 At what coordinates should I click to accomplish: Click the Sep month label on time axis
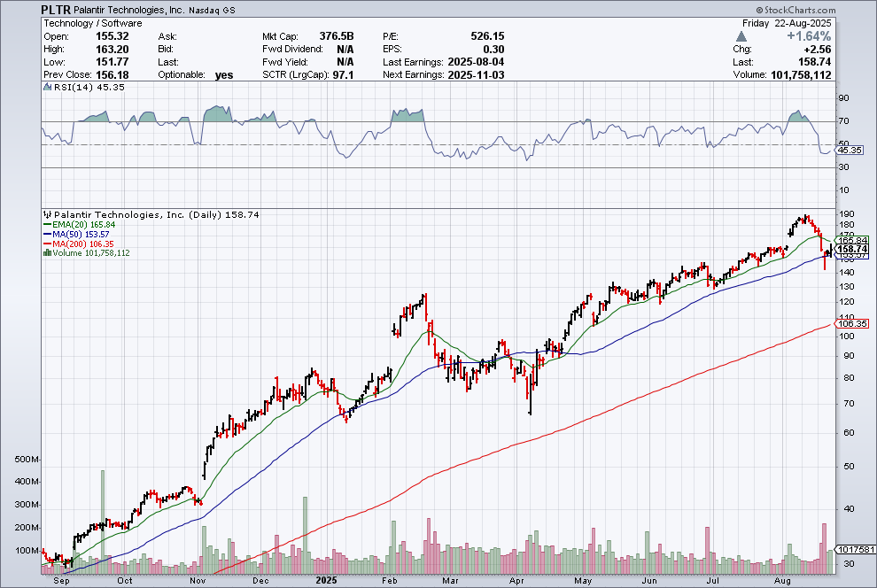(x=61, y=581)
